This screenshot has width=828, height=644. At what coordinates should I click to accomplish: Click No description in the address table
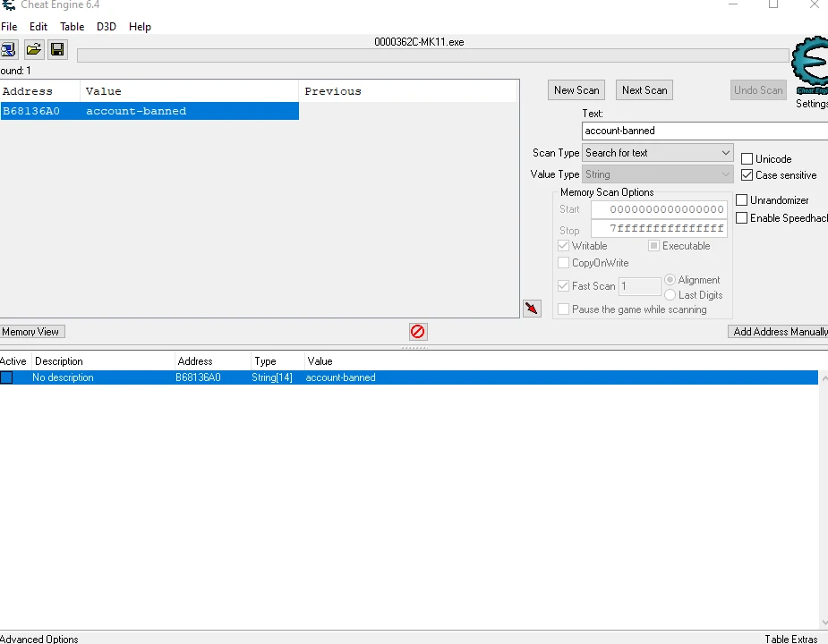[63, 377]
